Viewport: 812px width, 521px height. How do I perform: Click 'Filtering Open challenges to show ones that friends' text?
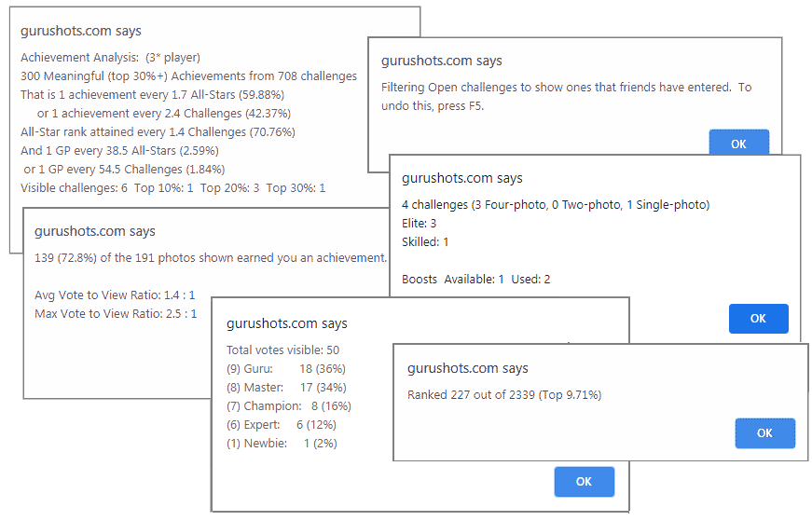pyautogui.click(x=567, y=88)
